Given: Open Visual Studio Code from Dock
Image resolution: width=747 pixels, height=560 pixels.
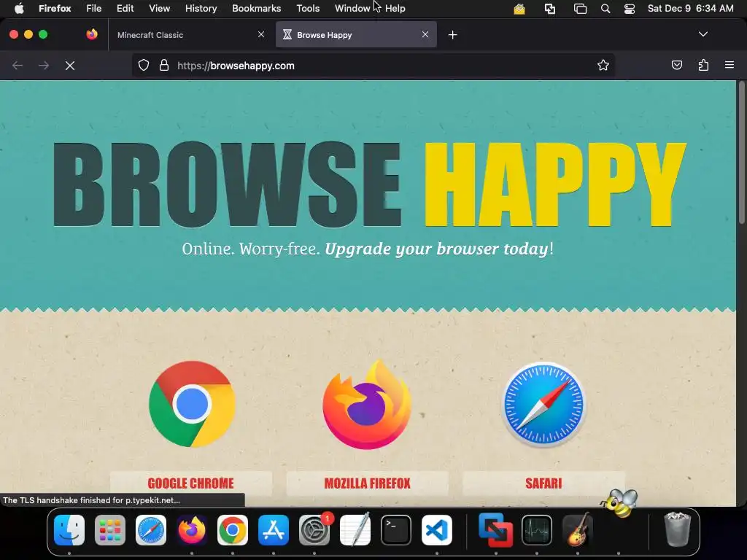Looking at the screenshot, I should point(437,530).
